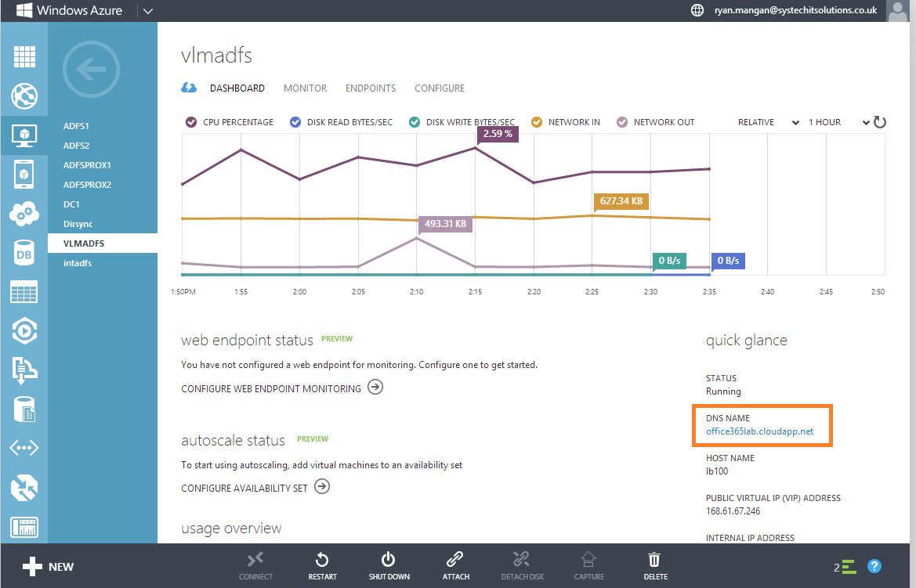Open Mobile Services phone icon in sidebar
This screenshot has width=916, height=588.
(x=24, y=174)
